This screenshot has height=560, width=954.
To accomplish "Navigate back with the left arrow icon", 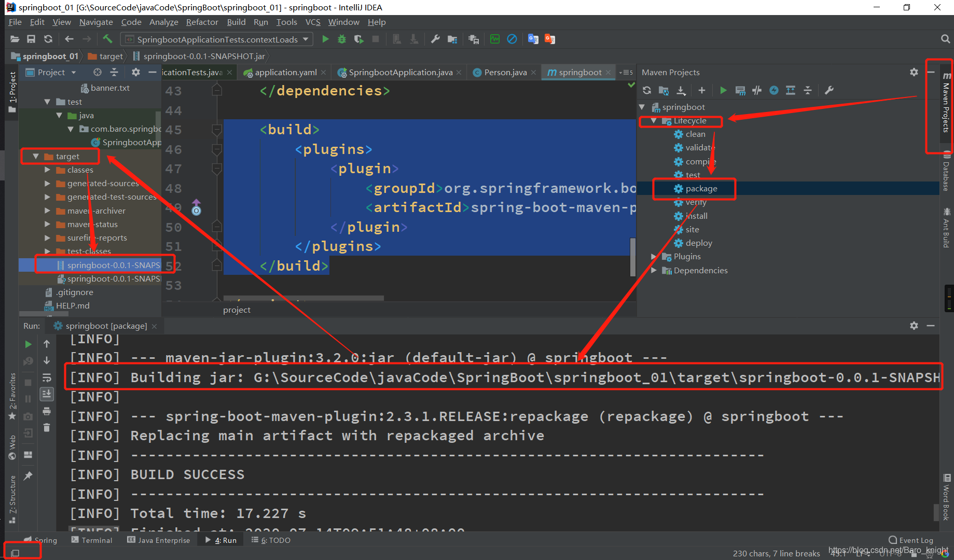I will (x=69, y=39).
